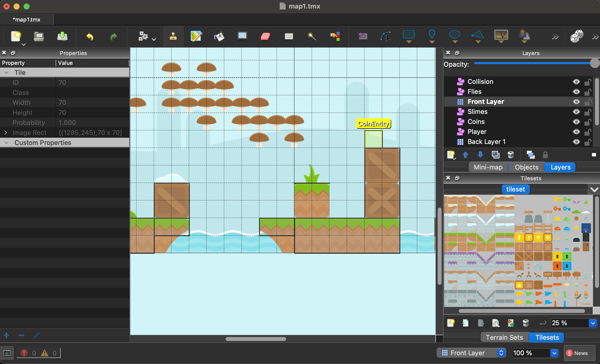Screen dimensions: 600x364
Task: Toggle visibility of Collision layer
Action: pos(576,81)
